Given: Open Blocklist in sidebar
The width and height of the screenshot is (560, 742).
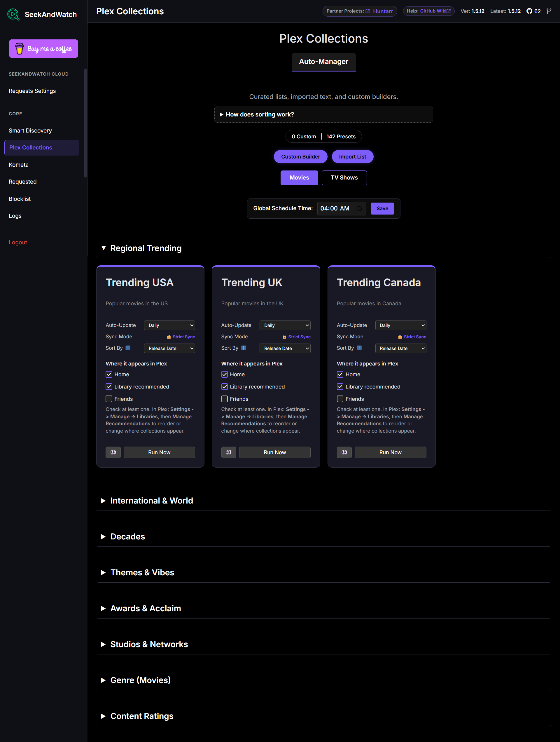Looking at the screenshot, I should (x=42, y=199).
